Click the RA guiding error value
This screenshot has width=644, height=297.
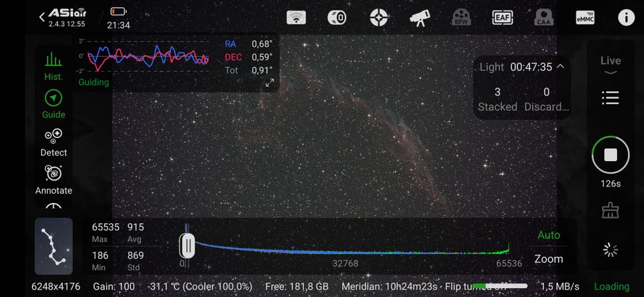coord(262,44)
